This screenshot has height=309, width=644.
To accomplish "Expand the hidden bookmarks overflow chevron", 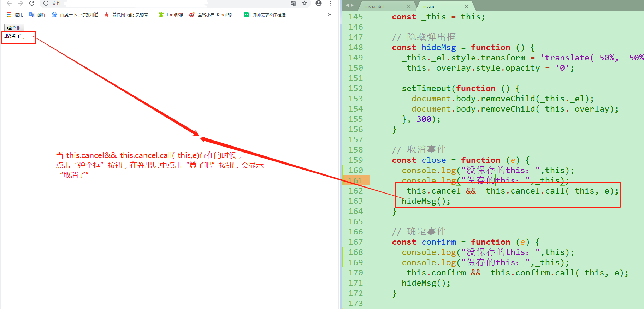I will (330, 14).
